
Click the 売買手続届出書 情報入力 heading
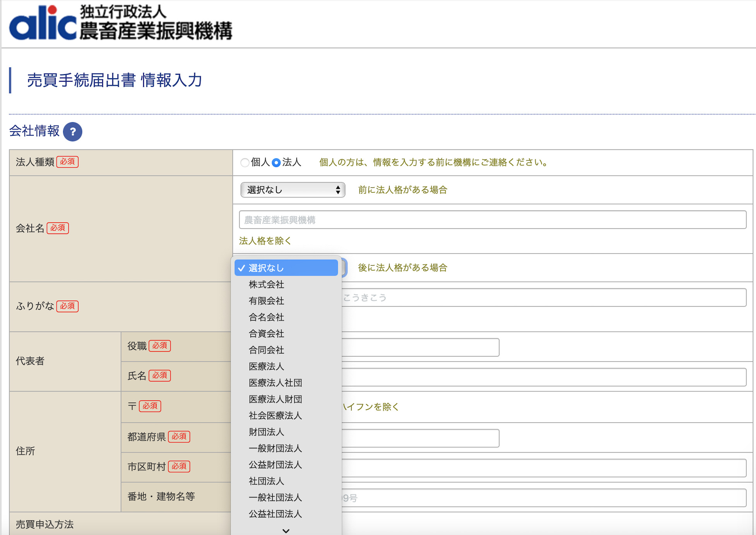(x=115, y=81)
